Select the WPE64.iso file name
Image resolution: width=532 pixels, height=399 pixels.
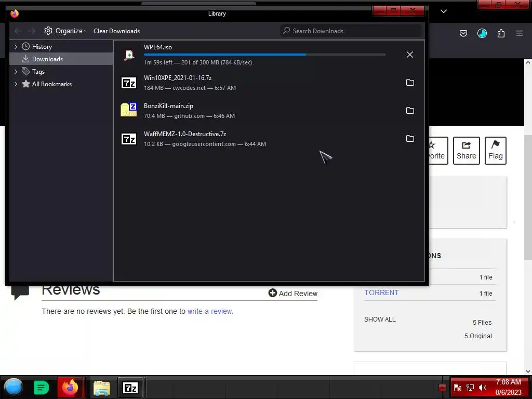click(158, 47)
